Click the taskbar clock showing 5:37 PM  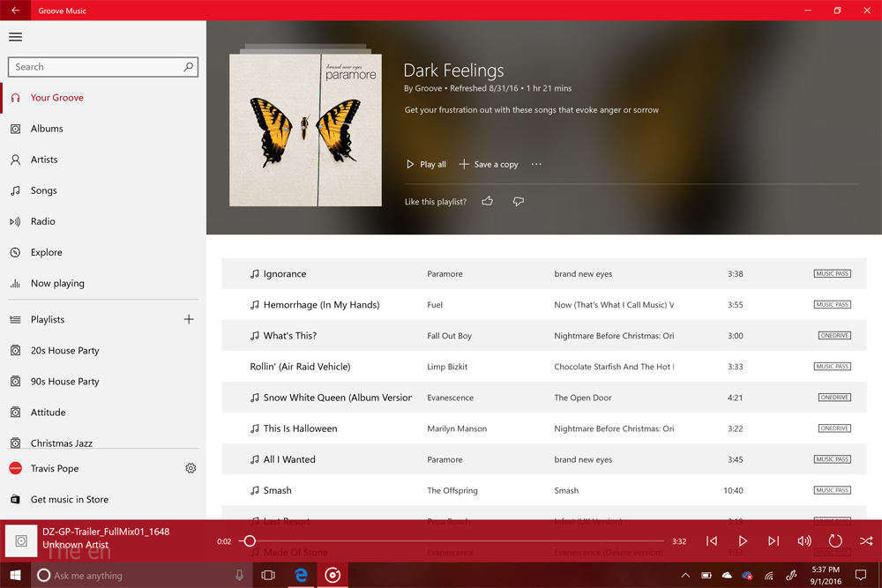pyautogui.click(x=826, y=575)
